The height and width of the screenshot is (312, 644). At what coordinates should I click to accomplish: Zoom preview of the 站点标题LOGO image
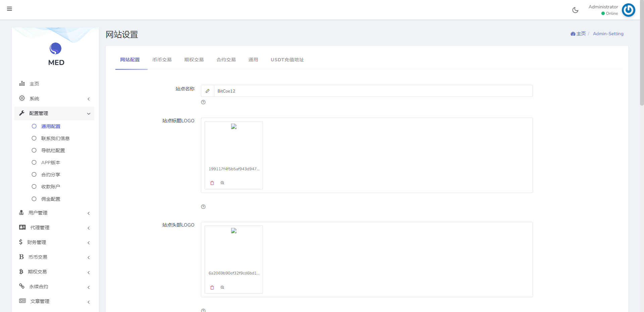[222, 183]
